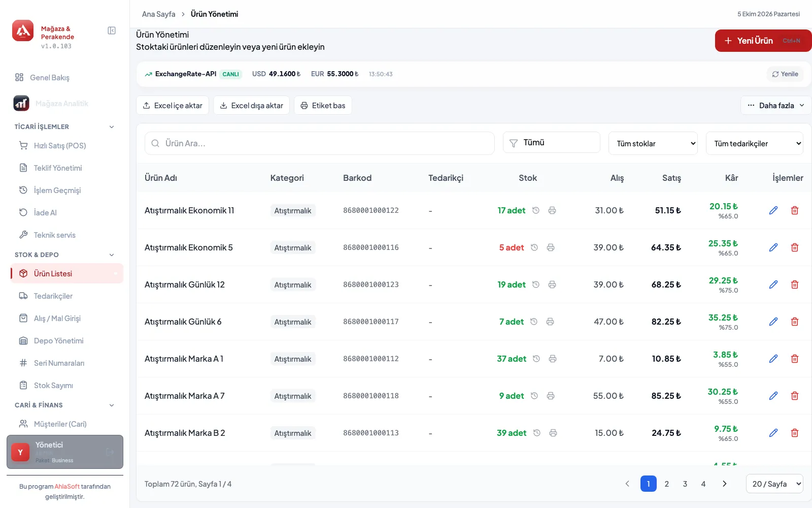812x508 pixels.
Task: Delete Atıştırmalık Günlük 12 via trash icon
Action: tap(795, 284)
